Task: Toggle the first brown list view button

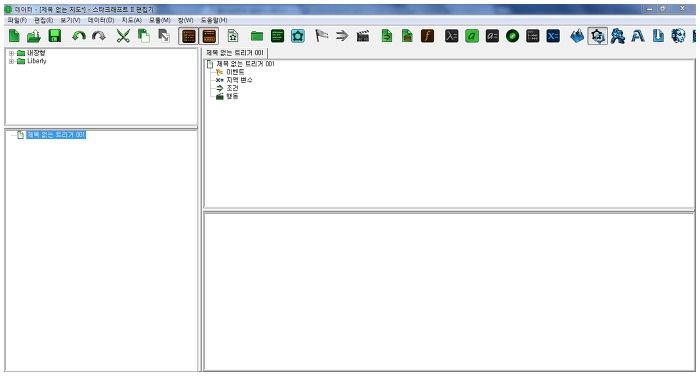Action: [189, 36]
